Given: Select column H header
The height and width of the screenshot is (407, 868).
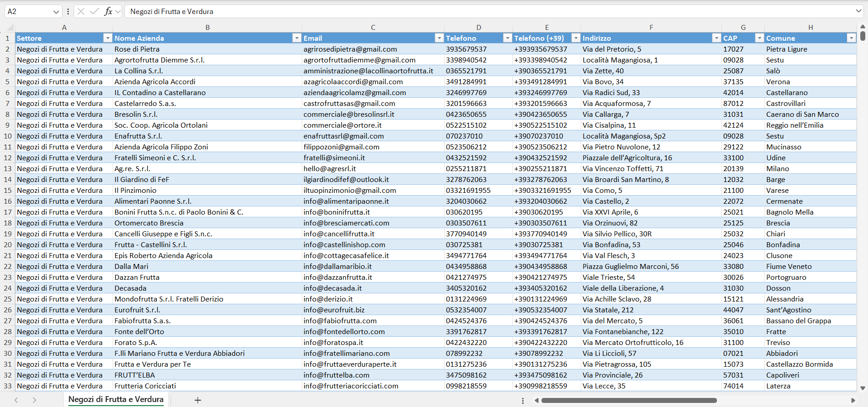Looking at the screenshot, I should tap(811, 27).
